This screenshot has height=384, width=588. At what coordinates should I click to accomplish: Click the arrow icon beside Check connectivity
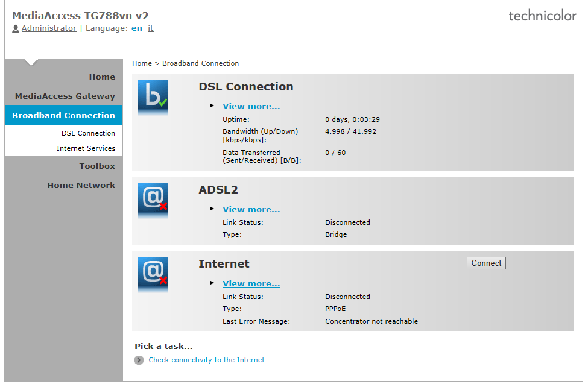[x=139, y=360]
